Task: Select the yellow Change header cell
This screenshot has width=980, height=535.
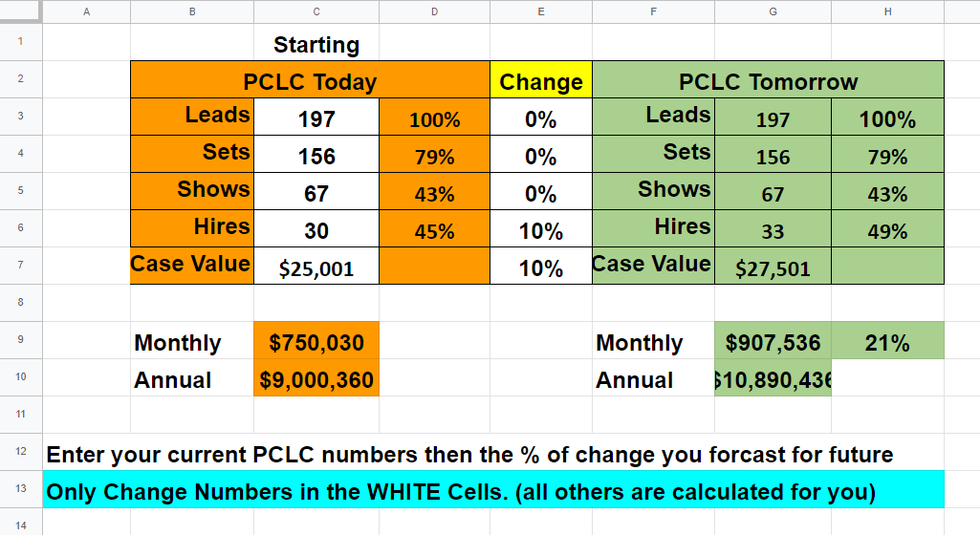Action: [540, 82]
